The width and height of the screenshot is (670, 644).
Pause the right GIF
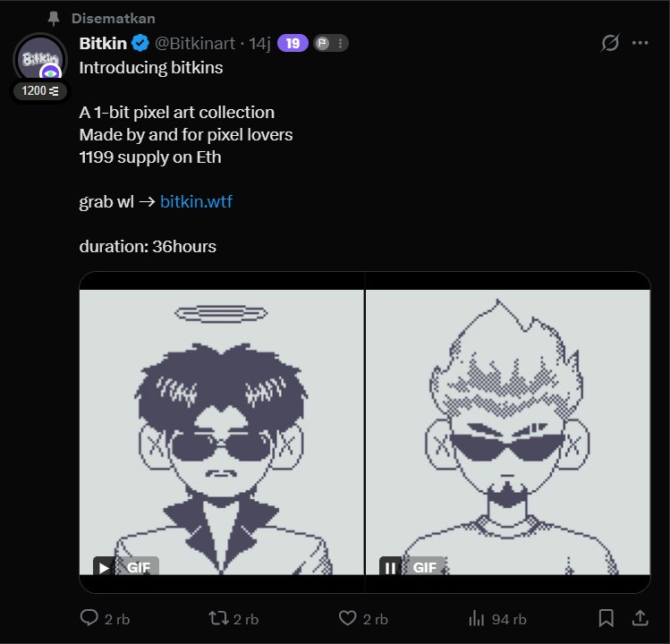click(x=390, y=567)
